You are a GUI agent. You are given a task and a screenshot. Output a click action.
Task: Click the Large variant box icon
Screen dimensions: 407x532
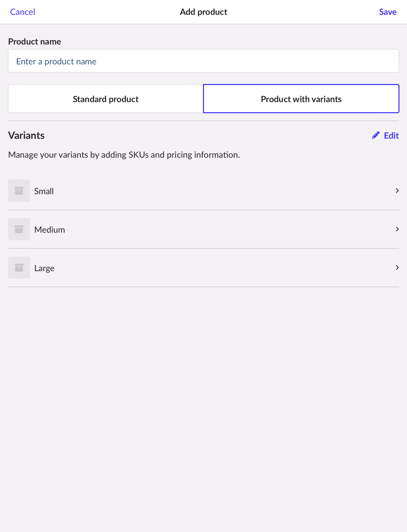(19, 268)
